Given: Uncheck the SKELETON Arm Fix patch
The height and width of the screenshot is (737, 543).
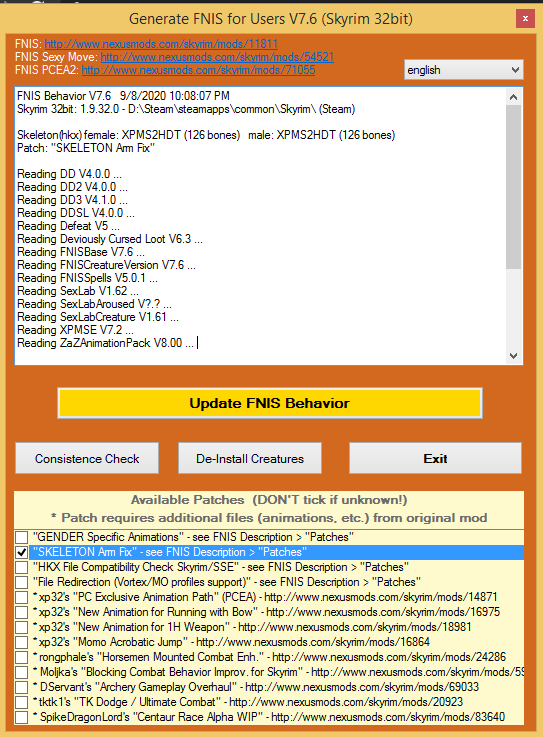Looking at the screenshot, I should click(x=21, y=552).
